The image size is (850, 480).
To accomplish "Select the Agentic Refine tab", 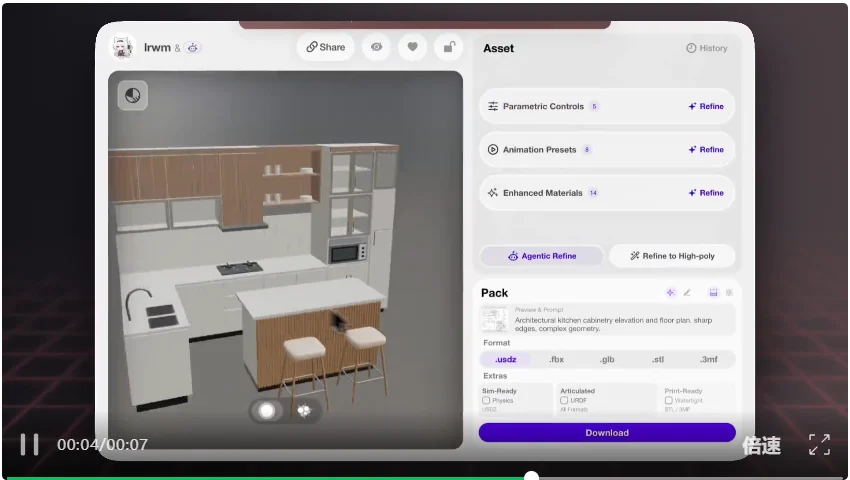I will (542, 256).
